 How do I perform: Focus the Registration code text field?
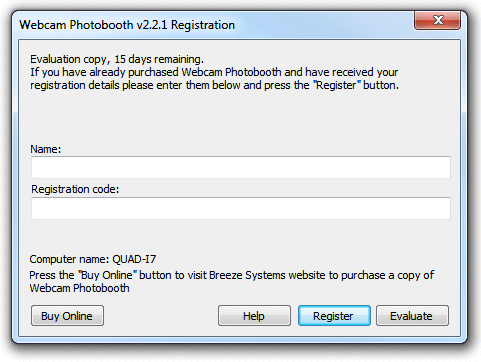point(241,208)
